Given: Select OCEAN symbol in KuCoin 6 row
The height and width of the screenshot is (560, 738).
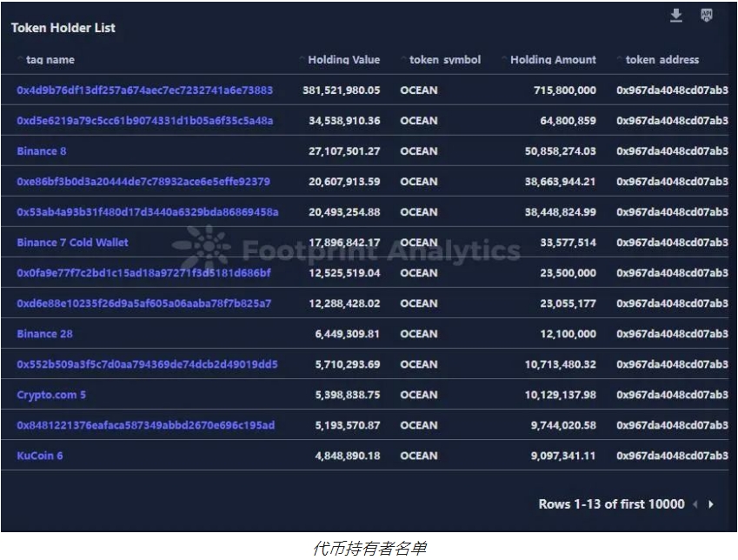Looking at the screenshot, I should (419, 456).
